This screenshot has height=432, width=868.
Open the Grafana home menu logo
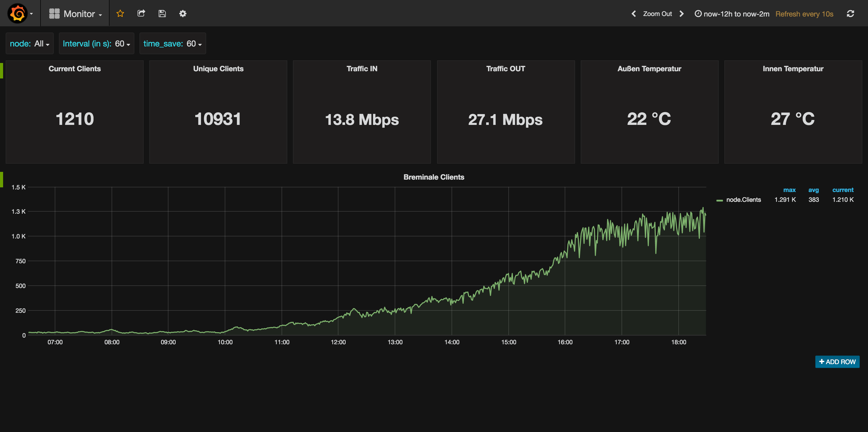(x=18, y=13)
